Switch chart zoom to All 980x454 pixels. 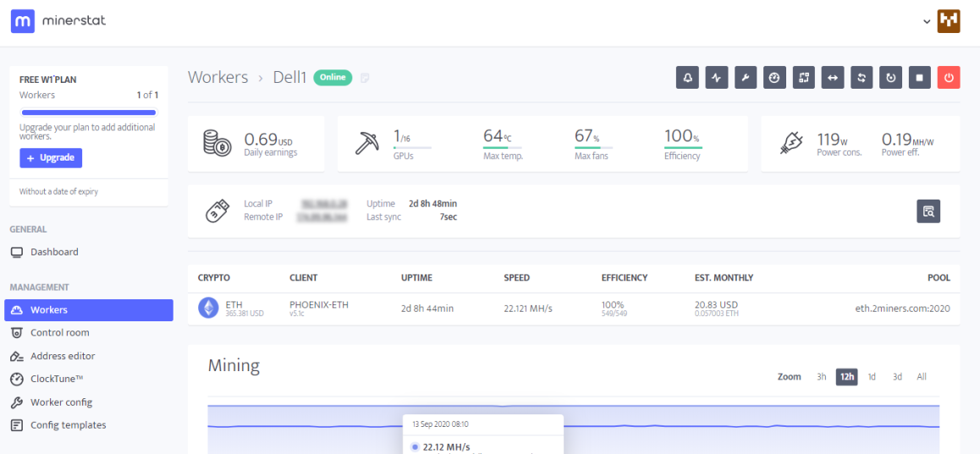(x=922, y=377)
